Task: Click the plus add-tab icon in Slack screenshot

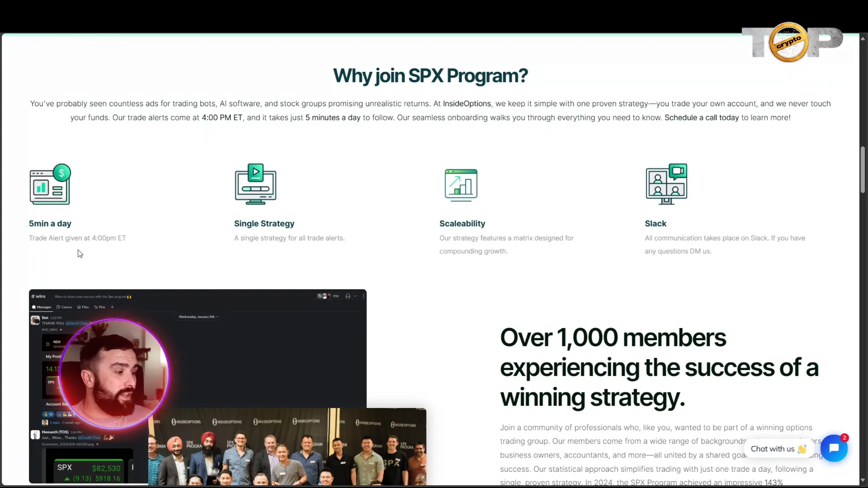Action: click(x=112, y=307)
